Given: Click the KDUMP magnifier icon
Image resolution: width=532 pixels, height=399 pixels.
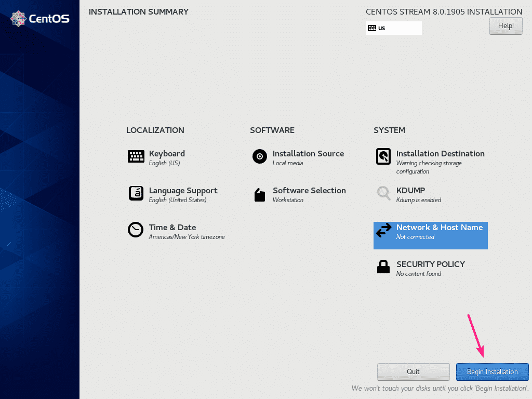Looking at the screenshot, I should (383, 193).
